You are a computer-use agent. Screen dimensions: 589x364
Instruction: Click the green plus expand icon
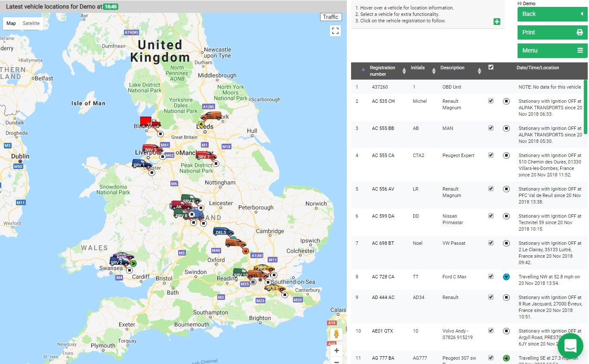tap(496, 22)
